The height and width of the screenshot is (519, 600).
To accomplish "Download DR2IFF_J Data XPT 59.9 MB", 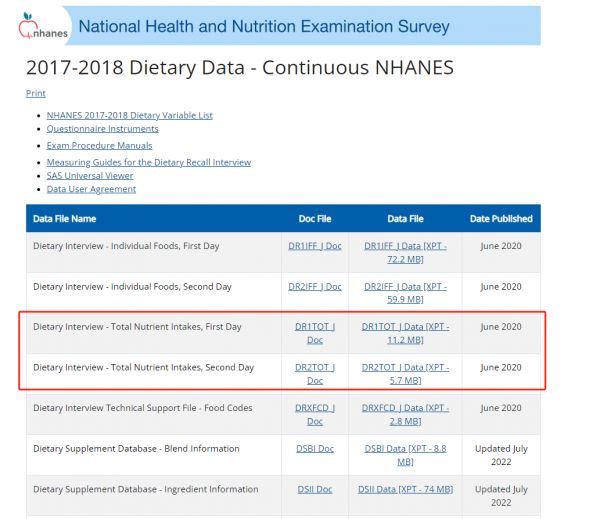I will (405, 293).
